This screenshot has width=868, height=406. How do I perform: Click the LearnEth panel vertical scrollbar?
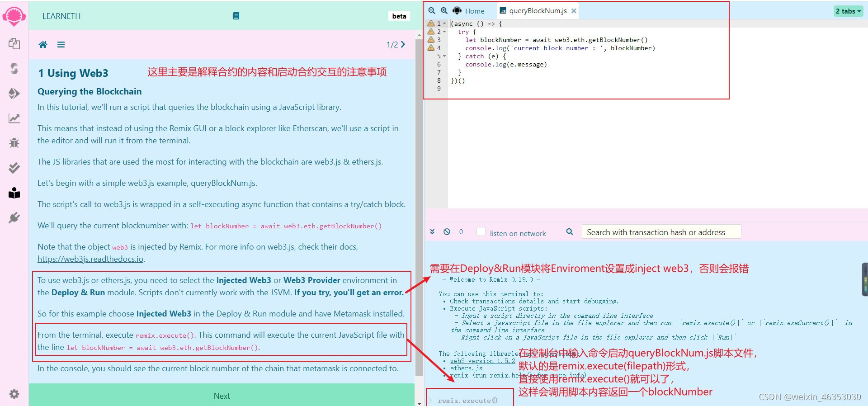[x=419, y=208]
